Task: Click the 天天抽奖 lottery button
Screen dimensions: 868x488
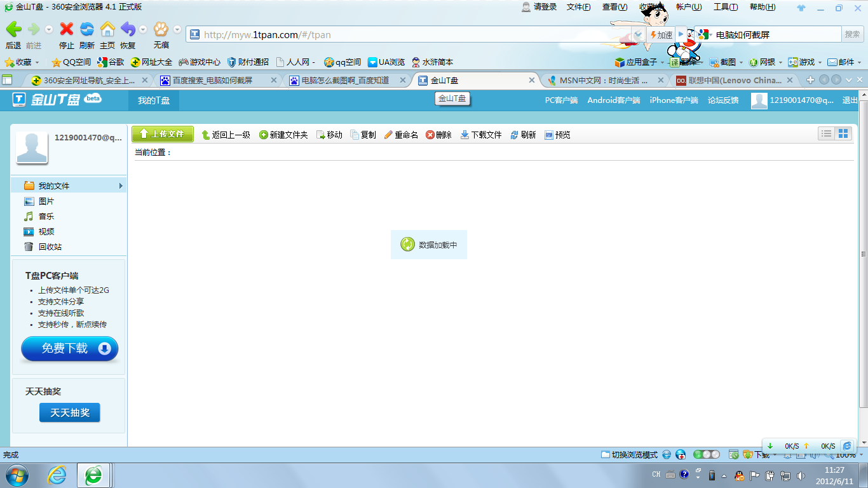Action: (x=70, y=412)
